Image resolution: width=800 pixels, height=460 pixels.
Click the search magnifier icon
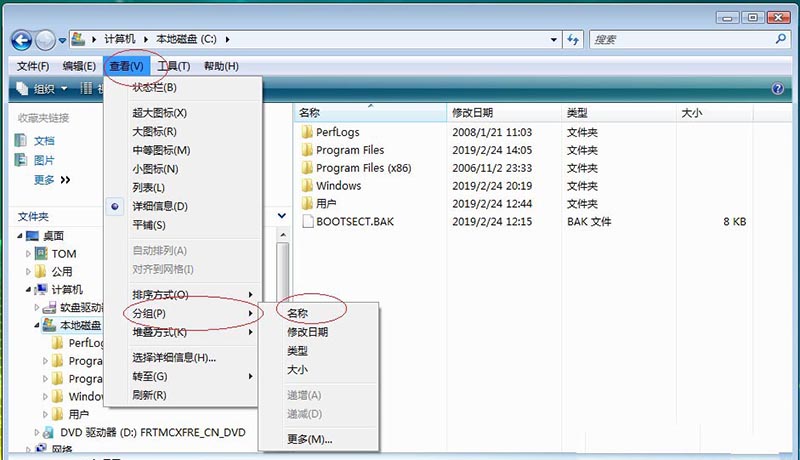click(x=780, y=39)
